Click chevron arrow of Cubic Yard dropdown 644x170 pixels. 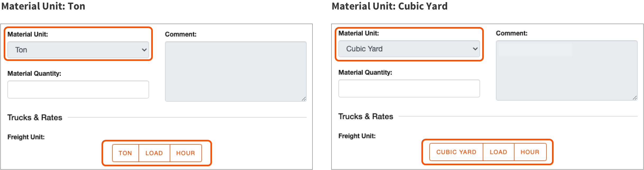coord(475,49)
